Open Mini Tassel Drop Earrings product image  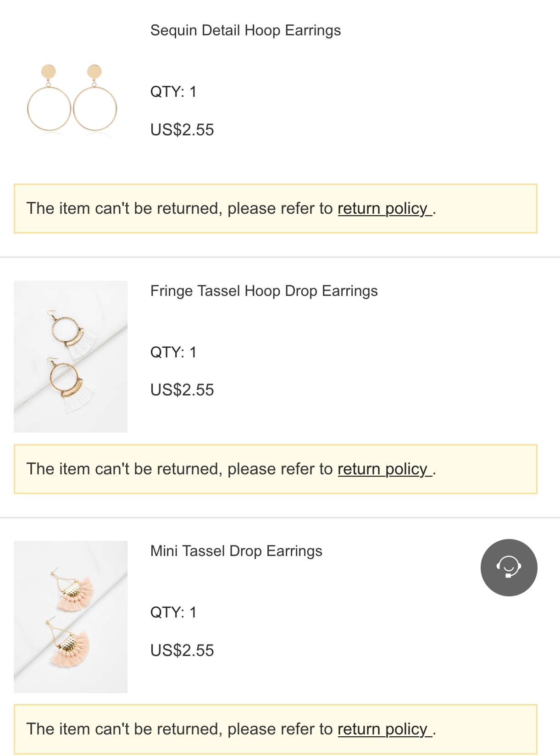pyautogui.click(x=71, y=617)
